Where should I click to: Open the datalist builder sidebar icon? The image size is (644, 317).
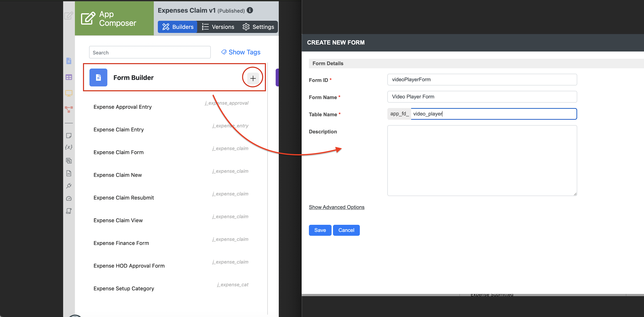[x=69, y=77]
